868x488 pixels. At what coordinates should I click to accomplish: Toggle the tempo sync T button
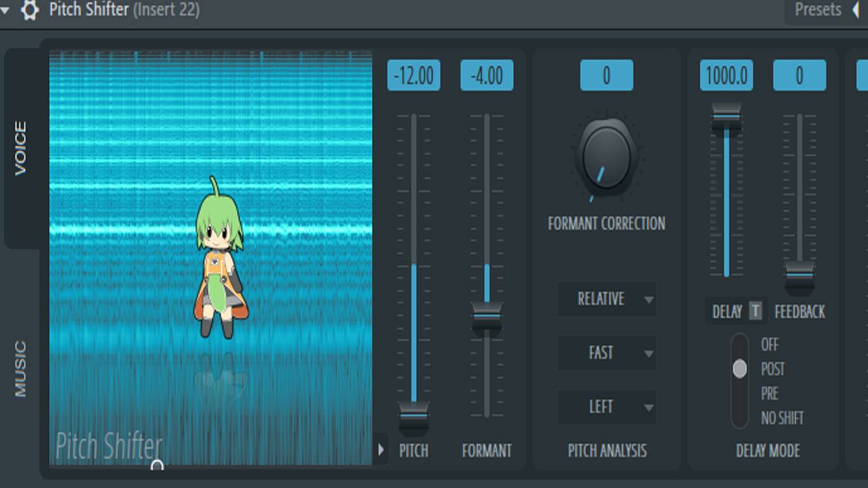[x=755, y=311]
